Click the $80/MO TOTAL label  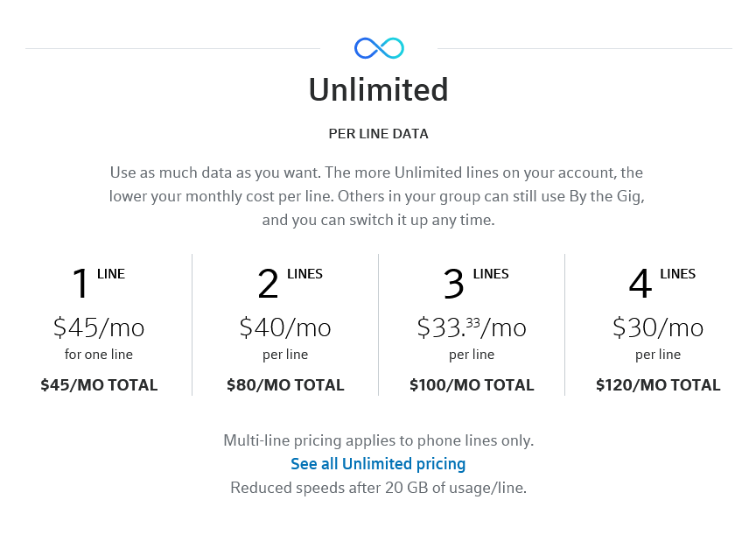pos(284,384)
